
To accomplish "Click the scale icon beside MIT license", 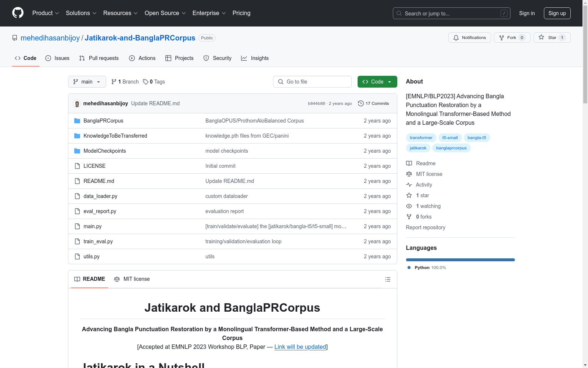I will tap(409, 174).
